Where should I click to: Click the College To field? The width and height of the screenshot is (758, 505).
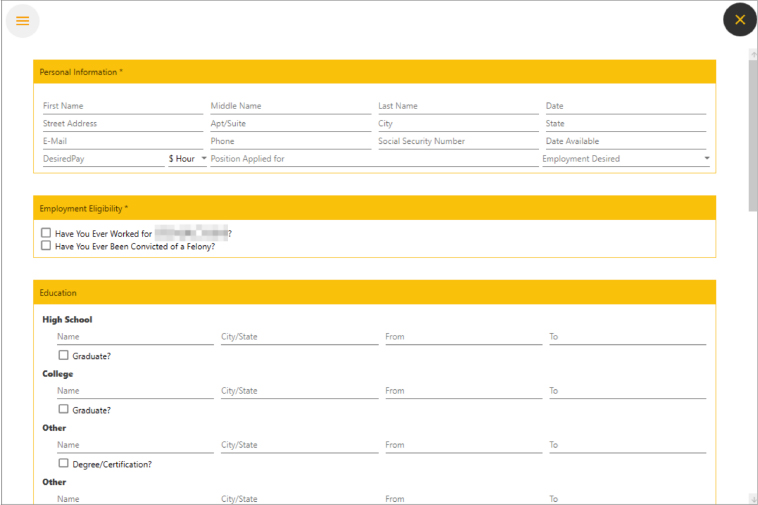(628, 391)
